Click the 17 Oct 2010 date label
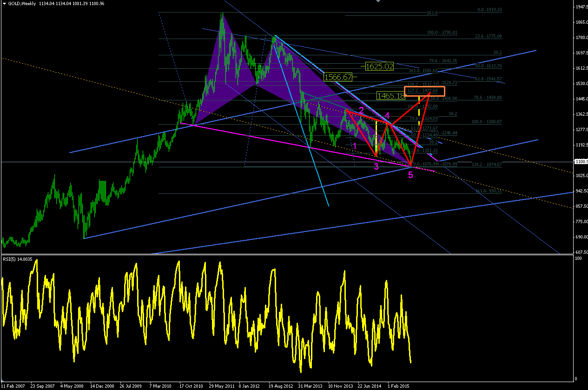This screenshot has height=390, width=588. click(192, 386)
